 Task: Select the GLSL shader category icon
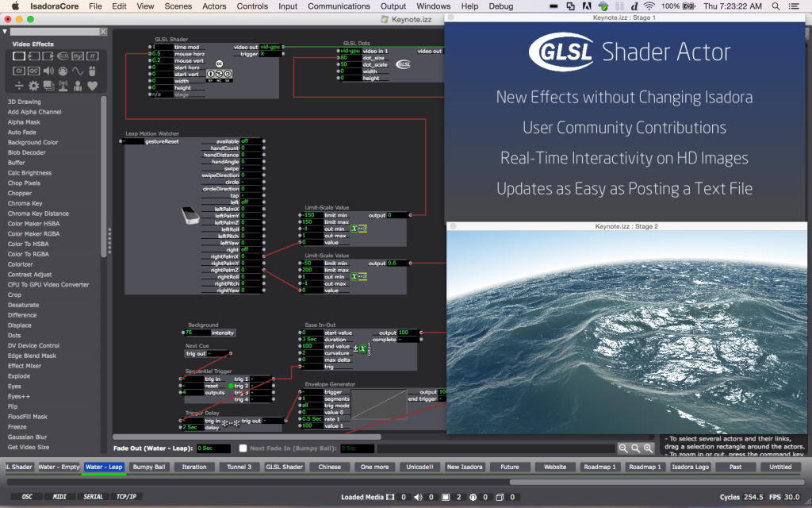[63, 56]
